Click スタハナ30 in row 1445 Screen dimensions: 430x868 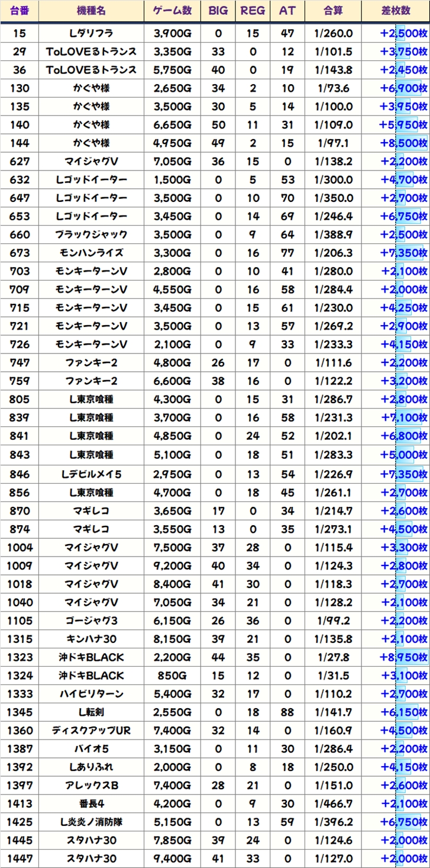pos(91,840)
